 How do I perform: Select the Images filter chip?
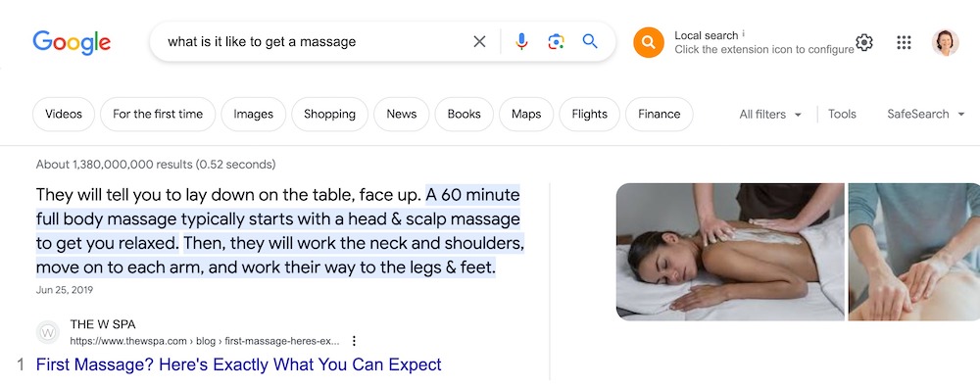tap(253, 115)
